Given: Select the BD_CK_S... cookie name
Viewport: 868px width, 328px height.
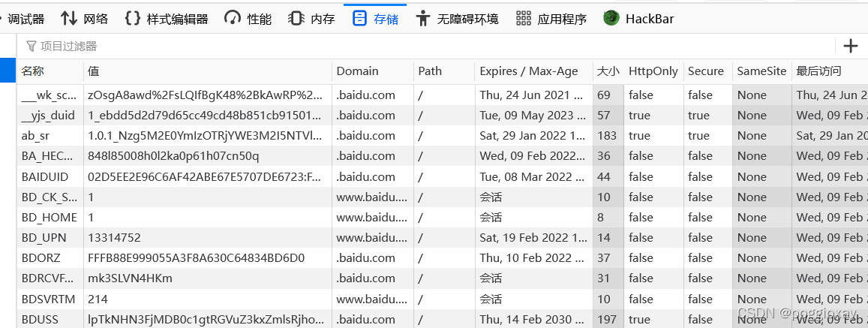Looking at the screenshot, I should 49,197.
